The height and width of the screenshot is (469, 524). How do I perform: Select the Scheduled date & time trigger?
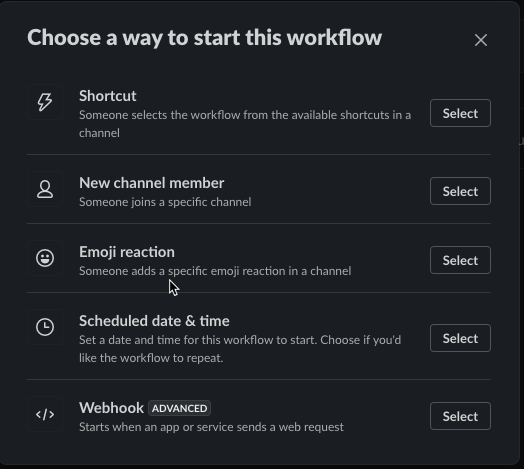click(x=460, y=338)
